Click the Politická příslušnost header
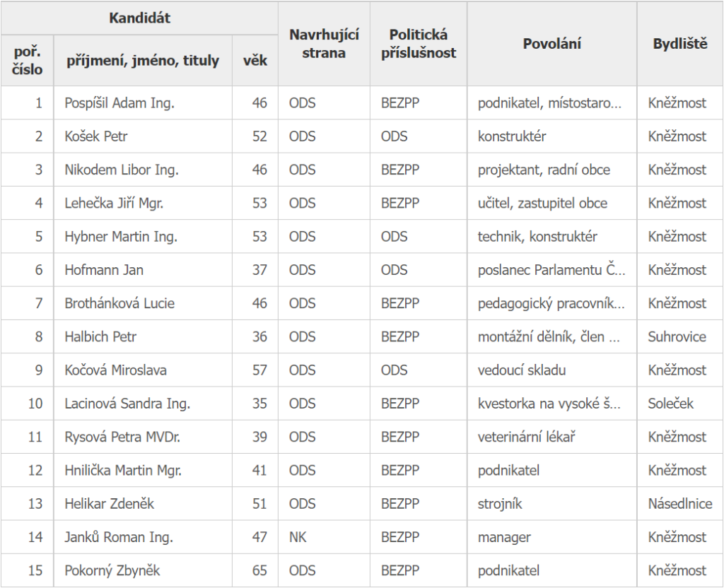The image size is (724, 588). (x=419, y=44)
